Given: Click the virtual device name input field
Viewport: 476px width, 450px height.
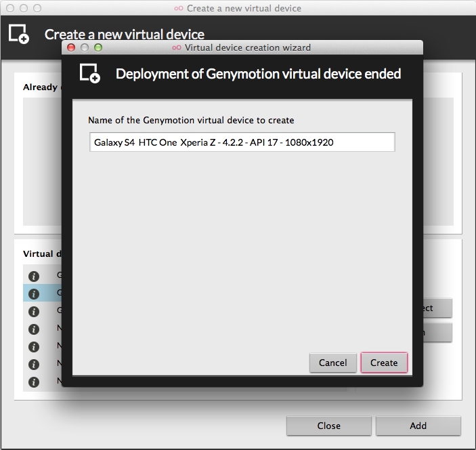Looking at the screenshot, I should click(x=242, y=142).
